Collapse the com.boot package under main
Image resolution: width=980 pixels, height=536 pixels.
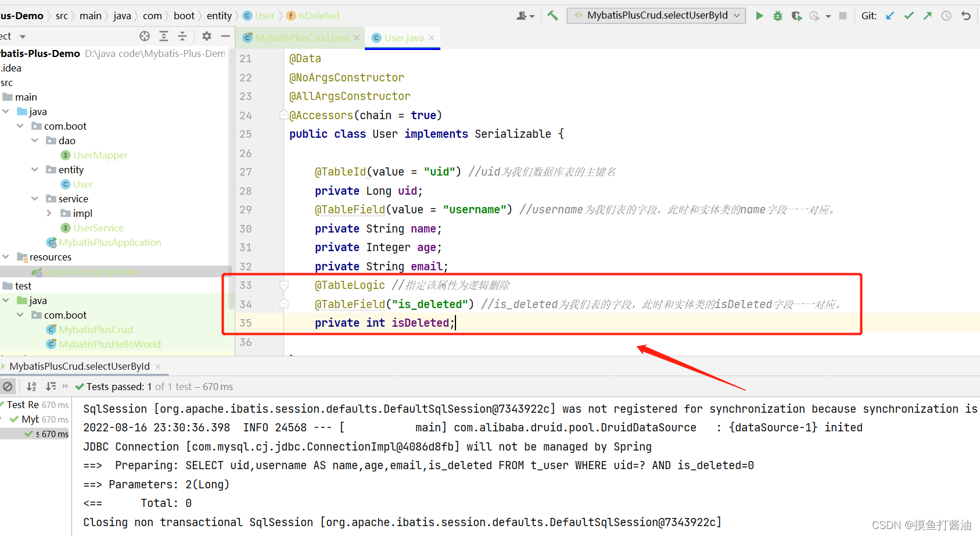point(20,126)
